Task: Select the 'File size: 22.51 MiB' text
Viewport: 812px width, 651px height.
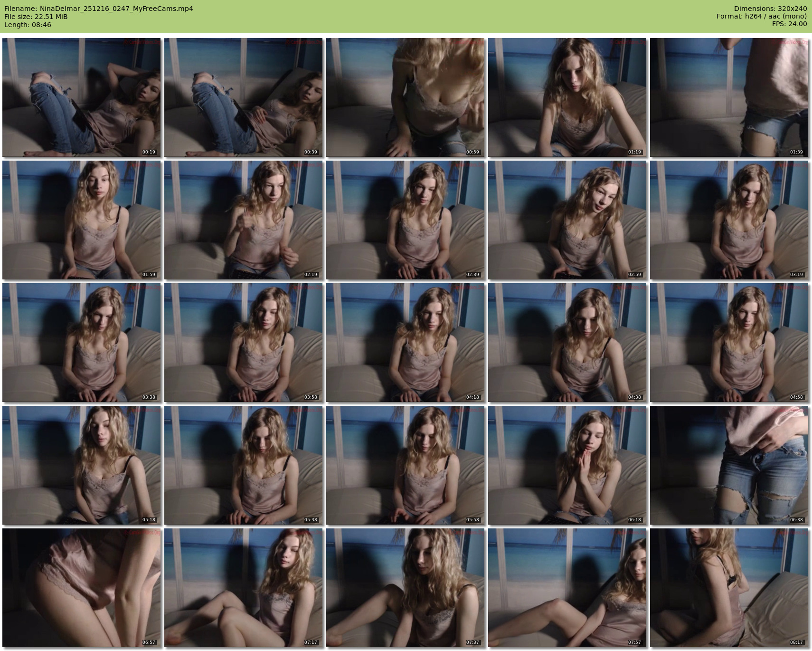Action: (x=36, y=17)
